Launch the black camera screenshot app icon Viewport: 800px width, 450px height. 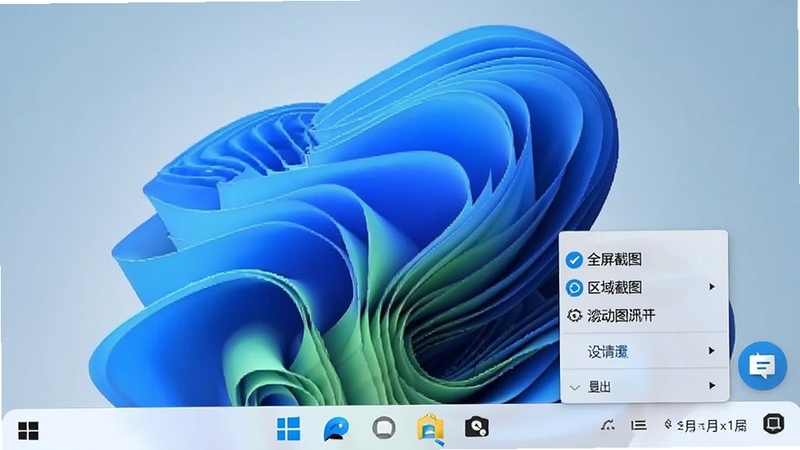coord(477,427)
